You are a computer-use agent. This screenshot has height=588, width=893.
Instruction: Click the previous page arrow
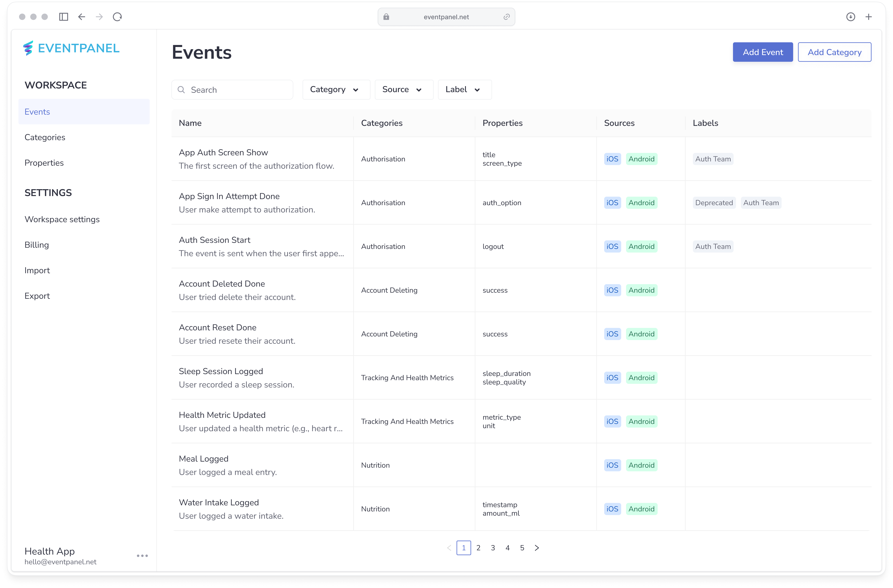(449, 548)
